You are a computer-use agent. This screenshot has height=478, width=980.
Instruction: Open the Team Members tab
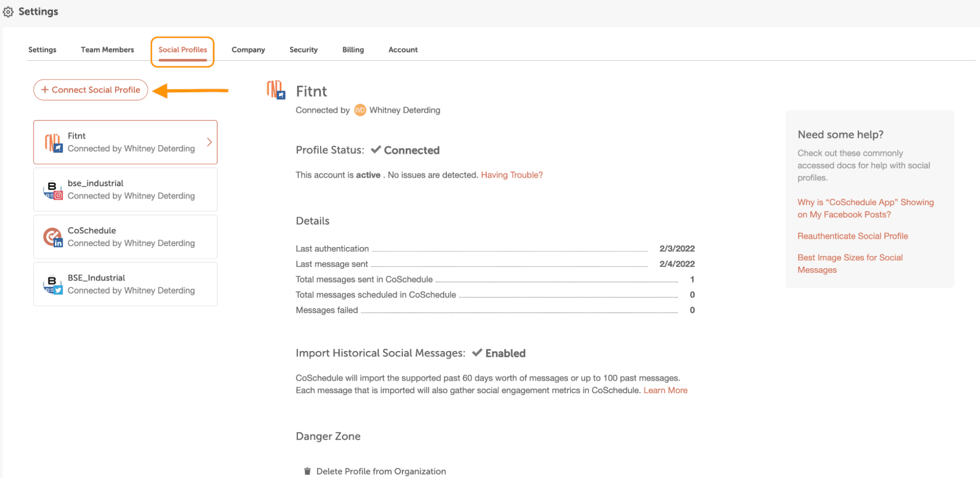coord(107,50)
